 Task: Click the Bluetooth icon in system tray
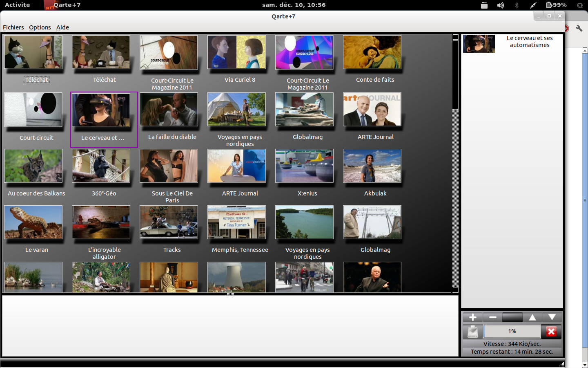(517, 5)
